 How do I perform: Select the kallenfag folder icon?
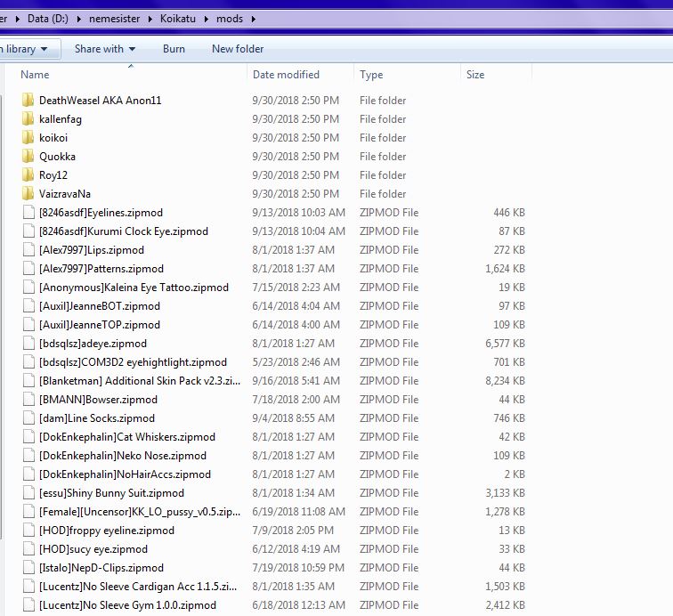pyautogui.click(x=28, y=119)
